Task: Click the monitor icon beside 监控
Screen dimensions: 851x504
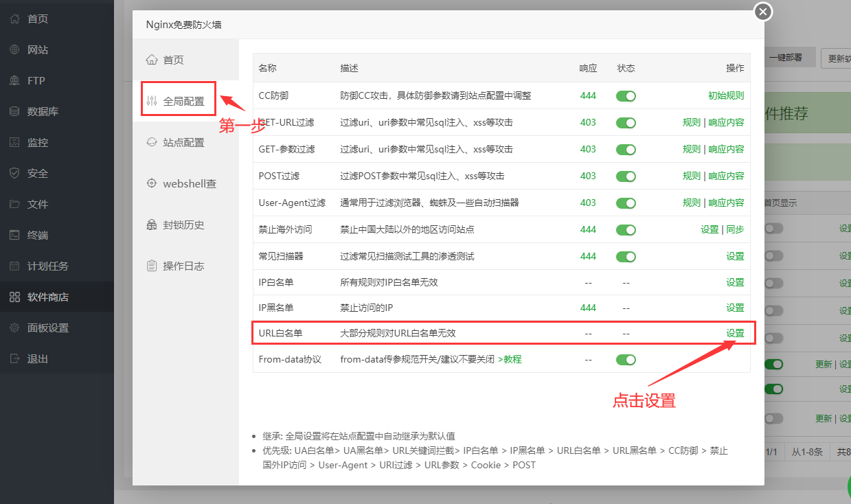Action: click(x=14, y=143)
